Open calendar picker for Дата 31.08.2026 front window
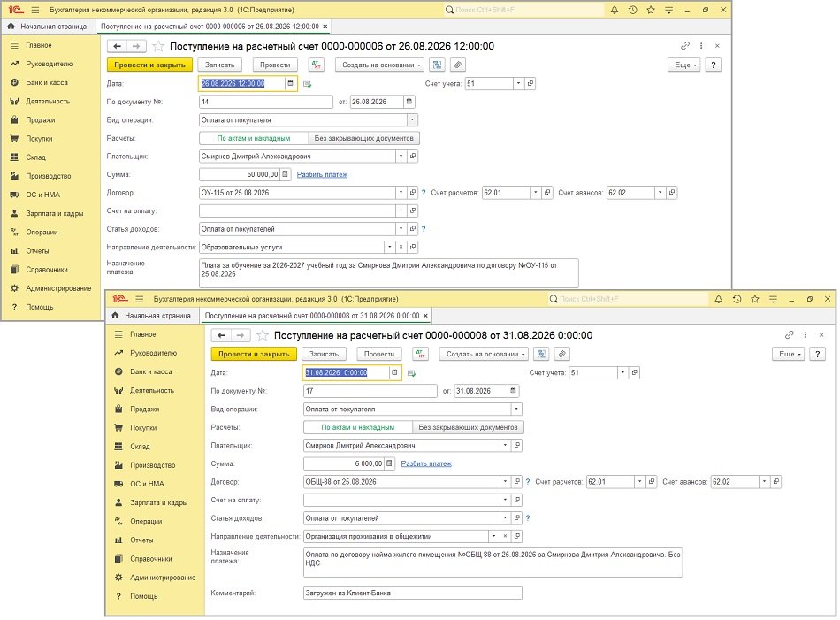840x620 pixels. coord(394,373)
